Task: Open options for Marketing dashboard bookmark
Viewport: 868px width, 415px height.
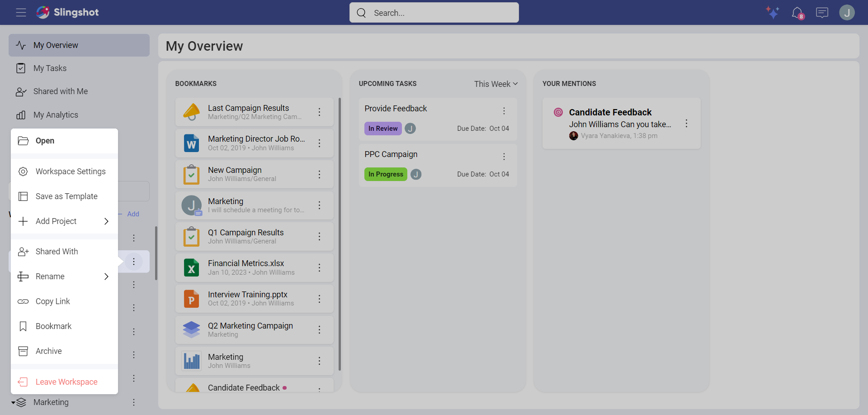Action: [319, 361]
